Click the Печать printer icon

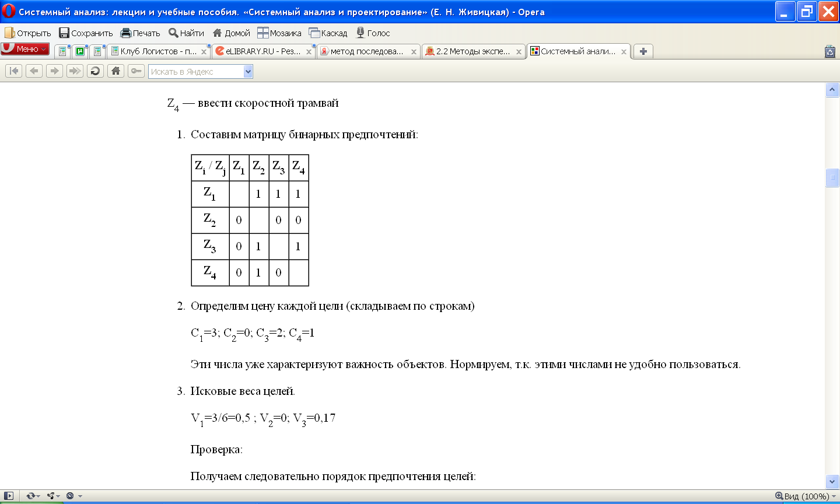(x=125, y=33)
